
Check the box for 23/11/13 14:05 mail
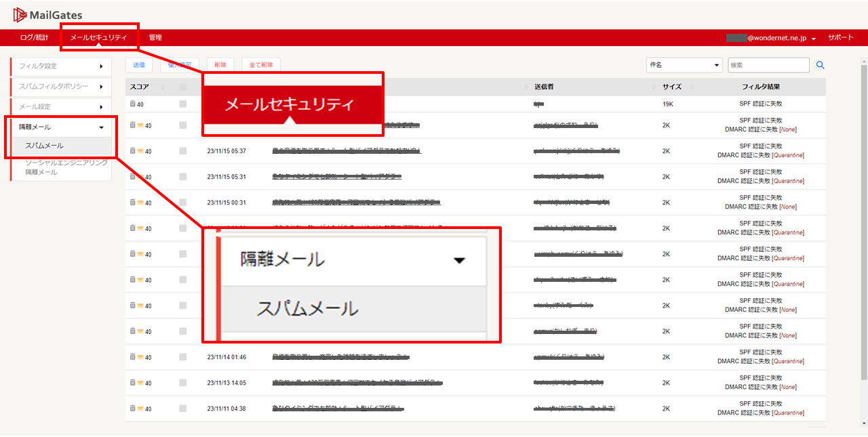pos(182,383)
